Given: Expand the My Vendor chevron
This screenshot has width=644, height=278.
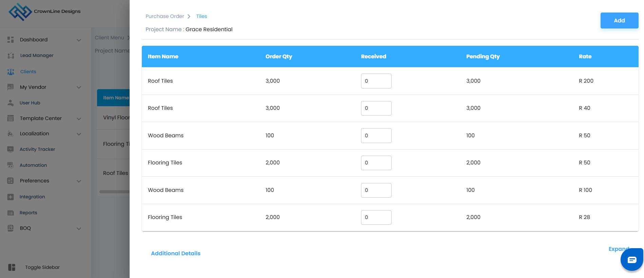Looking at the screenshot, I should [79, 87].
